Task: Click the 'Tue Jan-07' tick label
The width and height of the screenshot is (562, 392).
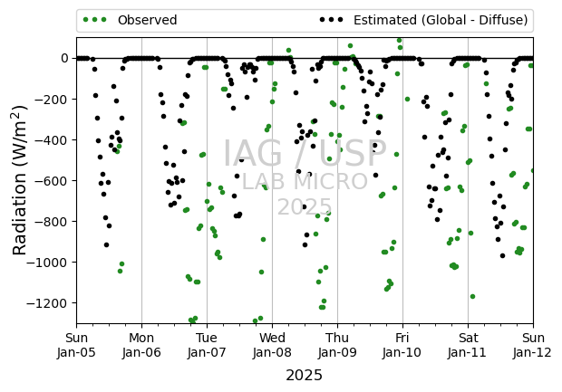Action: click(x=207, y=345)
